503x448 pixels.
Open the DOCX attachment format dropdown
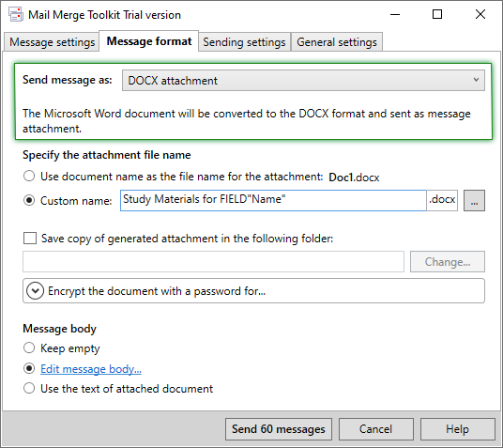click(x=303, y=80)
